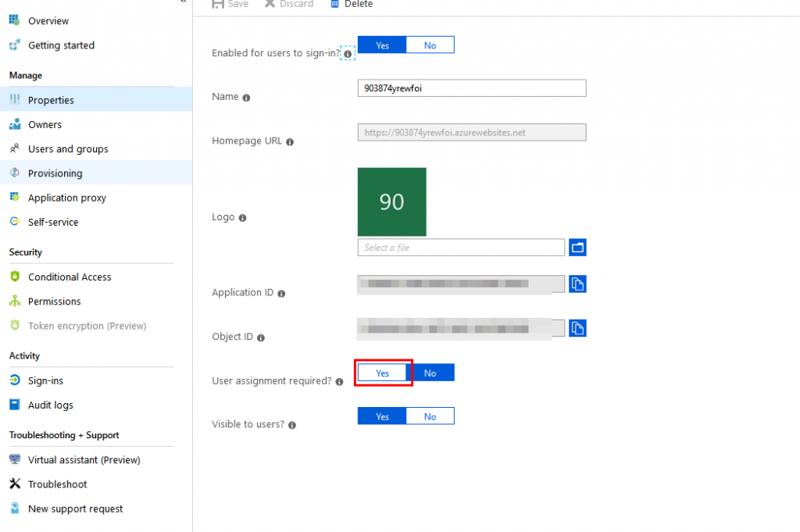Click the Properties sliders icon
This screenshot has height=532, width=800.
[x=14, y=99]
